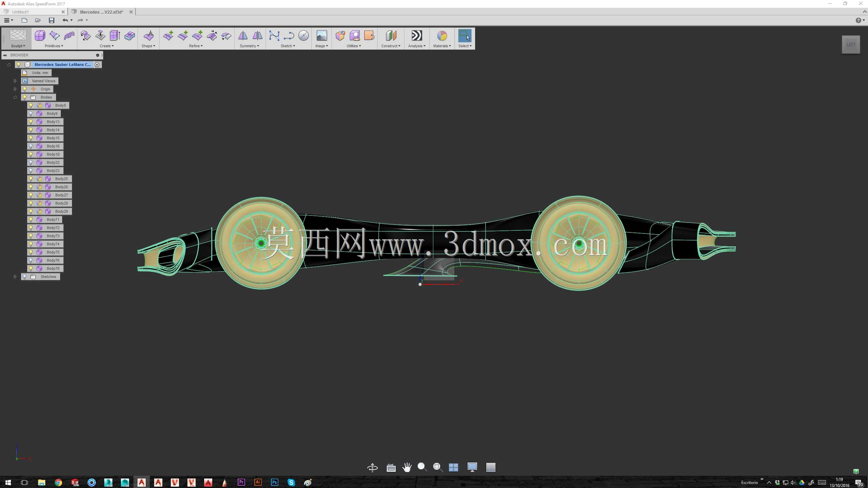Click the Look At view tool
The image size is (868, 488).
tap(391, 468)
